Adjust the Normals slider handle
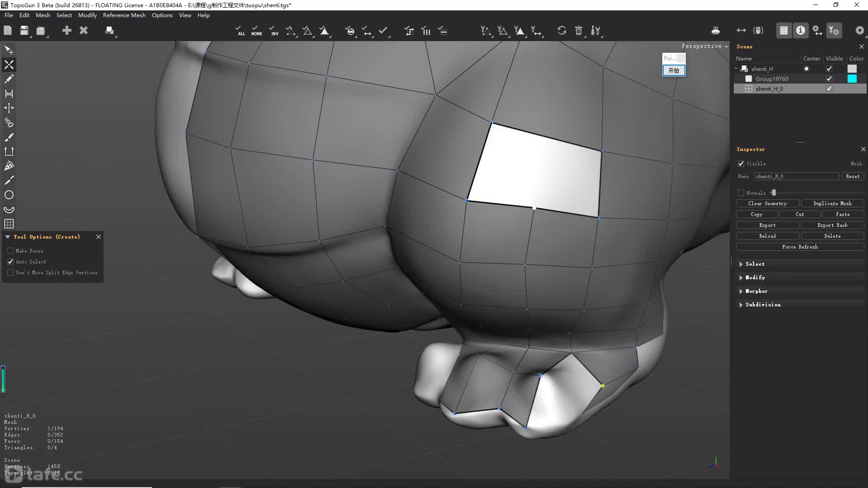 pos(774,193)
